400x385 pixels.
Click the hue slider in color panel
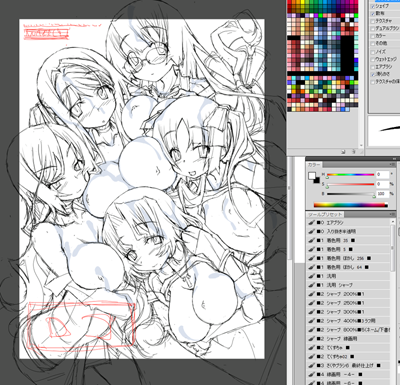[350, 175]
